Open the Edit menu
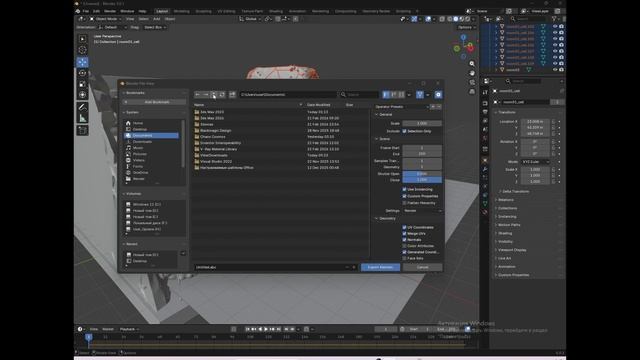Viewport: 640px width, 360px height. tap(96, 11)
